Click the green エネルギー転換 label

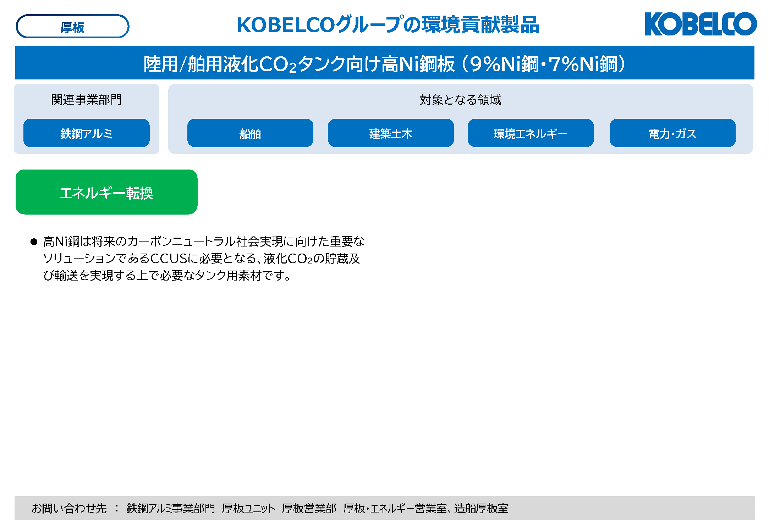click(106, 192)
